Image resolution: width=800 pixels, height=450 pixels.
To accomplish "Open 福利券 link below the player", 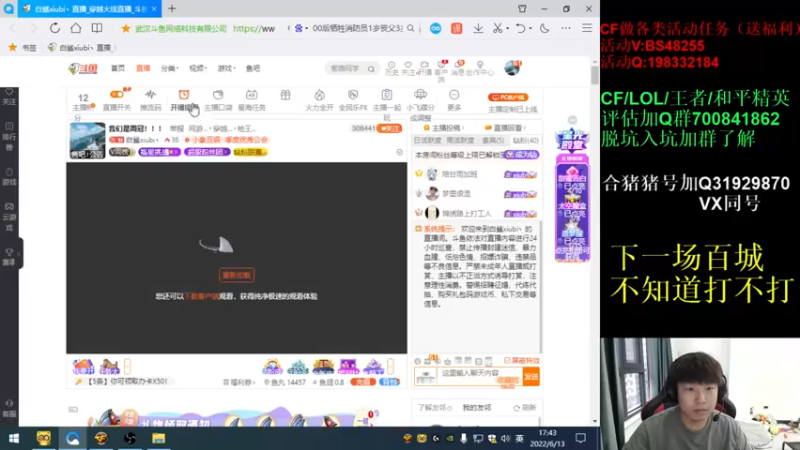I will coord(239,382).
